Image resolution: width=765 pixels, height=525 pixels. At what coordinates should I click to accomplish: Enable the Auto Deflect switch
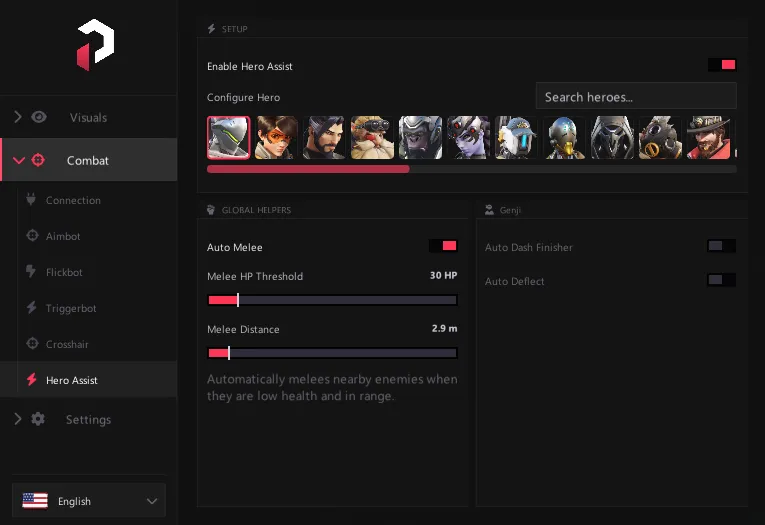722,280
